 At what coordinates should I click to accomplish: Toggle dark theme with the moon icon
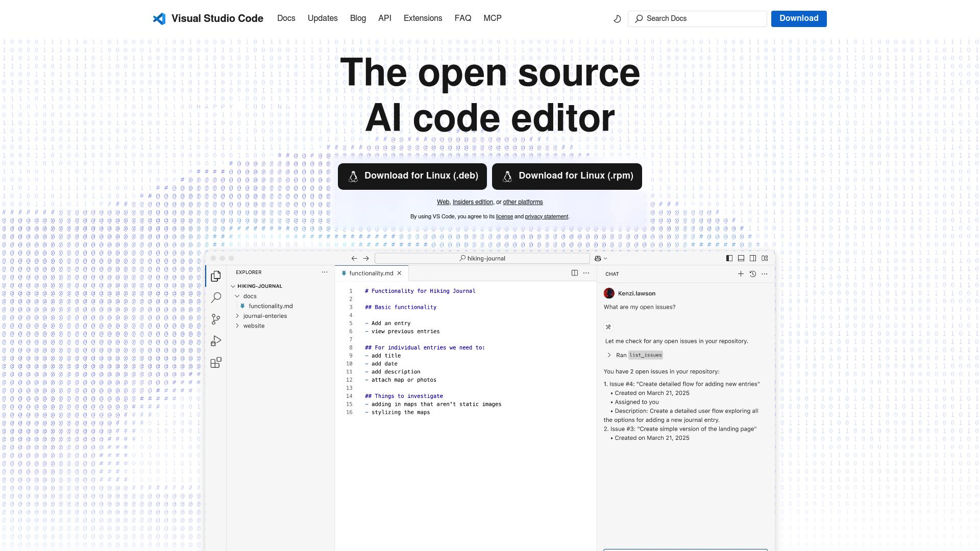pyautogui.click(x=617, y=19)
